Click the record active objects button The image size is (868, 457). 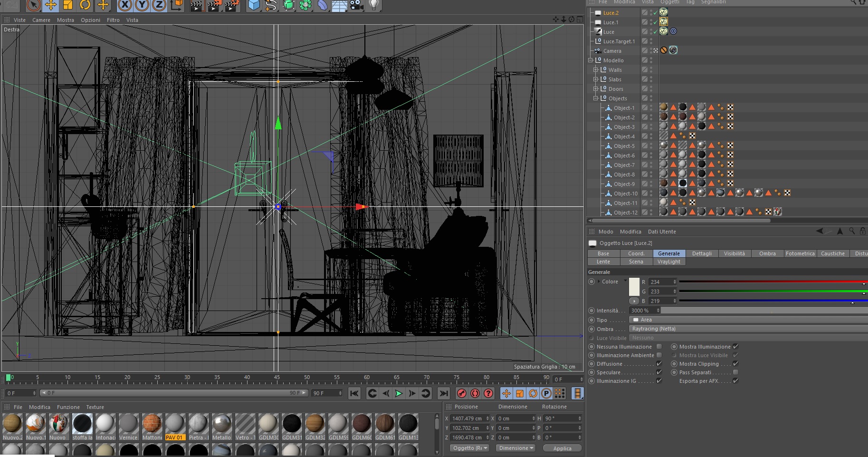[462, 393]
